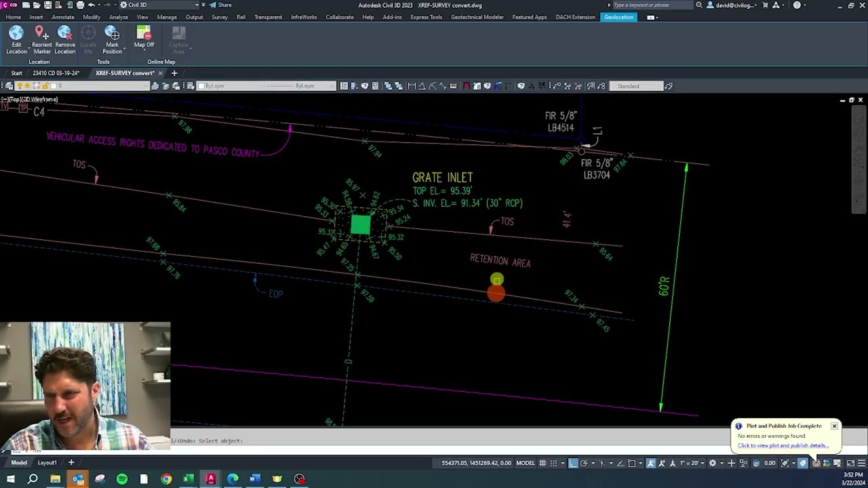The image size is (868, 488).
Task: Select the Reorient Marker tool
Action: point(41,40)
